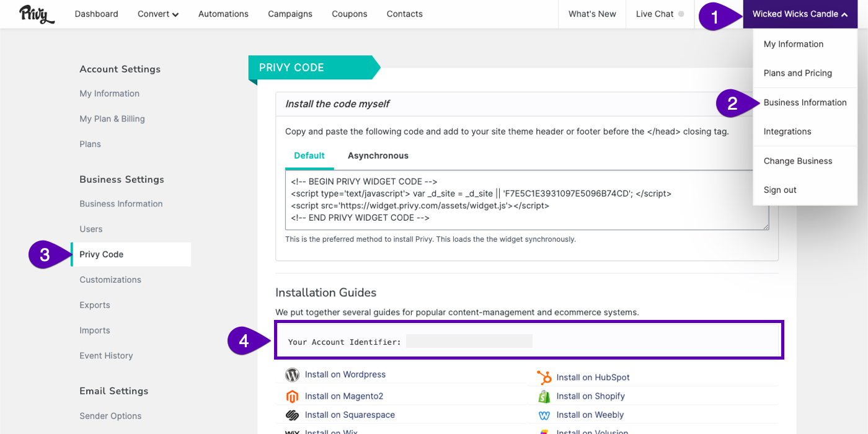868x434 pixels.
Task: Click inside the Privy widget code box
Action: click(526, 200)
